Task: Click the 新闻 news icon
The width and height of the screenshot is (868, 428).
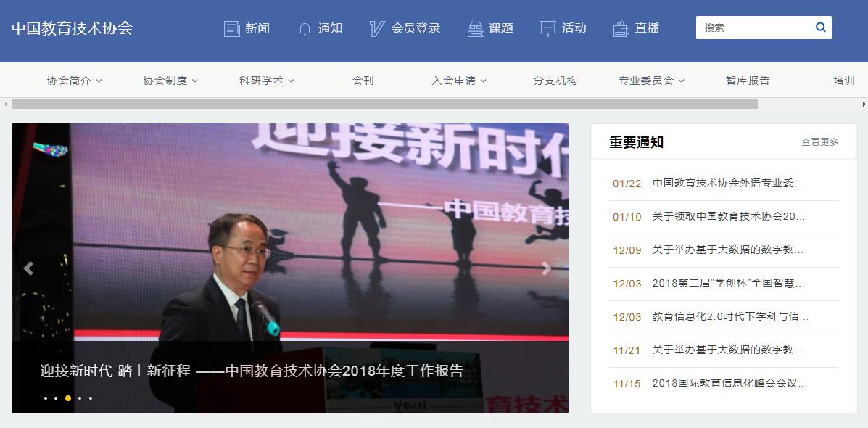Action: click(x=231, y=28)
